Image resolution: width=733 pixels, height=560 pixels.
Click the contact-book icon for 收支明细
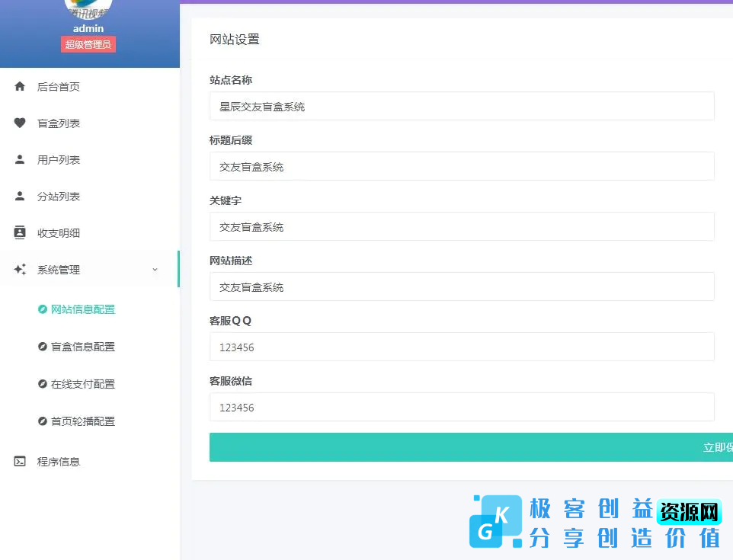pyautogui.click(x=20, y=232)
